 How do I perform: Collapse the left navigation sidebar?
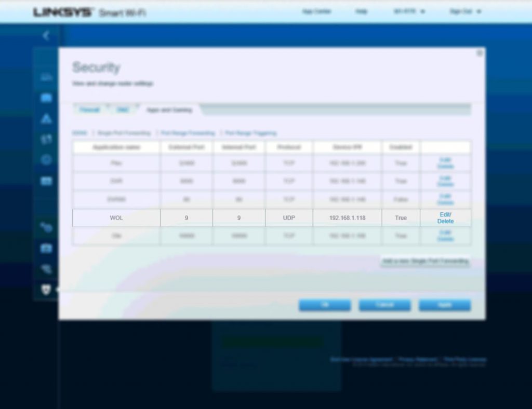[46, 35]
